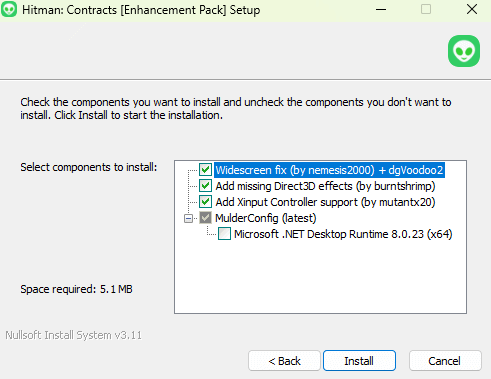Click the small alien icon in title bar
491x379 pixels.
click(9, 9)
